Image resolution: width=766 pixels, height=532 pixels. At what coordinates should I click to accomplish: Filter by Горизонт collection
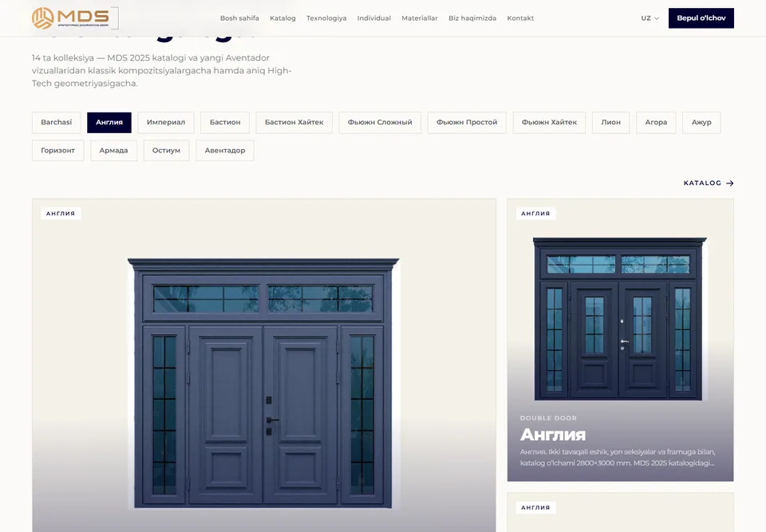pos(57,151)
